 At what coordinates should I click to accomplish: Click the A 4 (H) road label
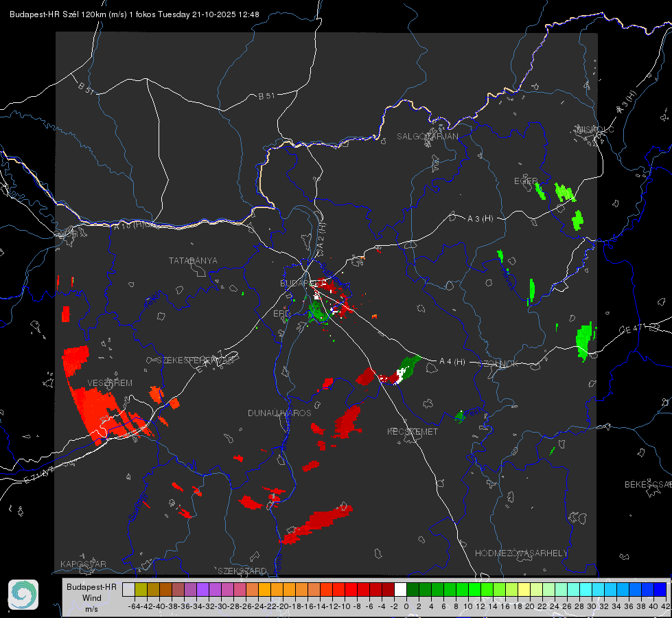[x=452, y=362]
